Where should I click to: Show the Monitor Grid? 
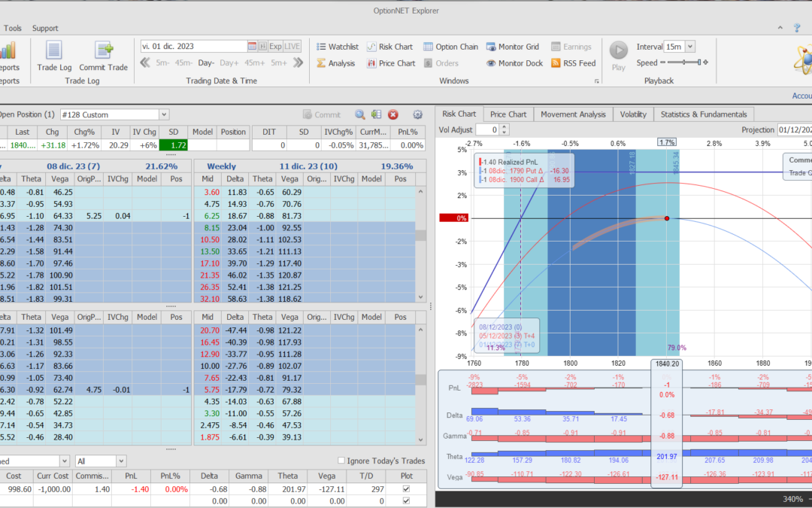[x=514, y=47]
